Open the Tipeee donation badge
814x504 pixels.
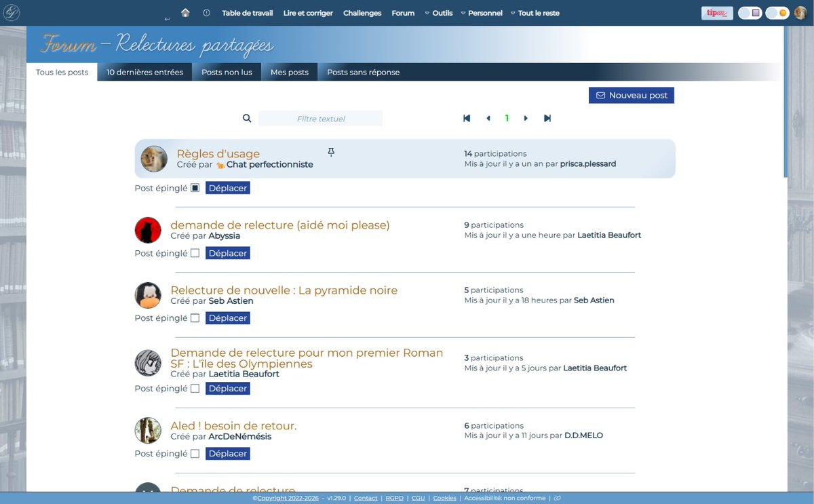point(717,13)
